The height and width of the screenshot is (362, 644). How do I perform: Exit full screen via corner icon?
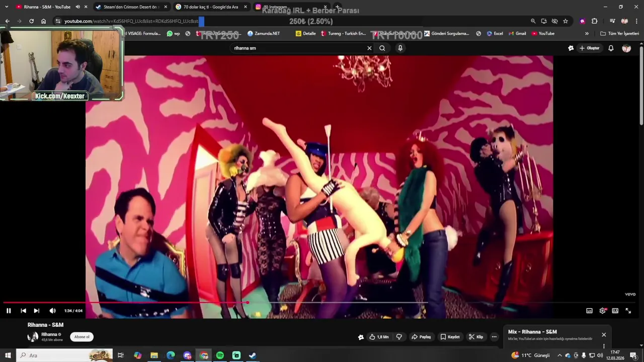point(628,311)
